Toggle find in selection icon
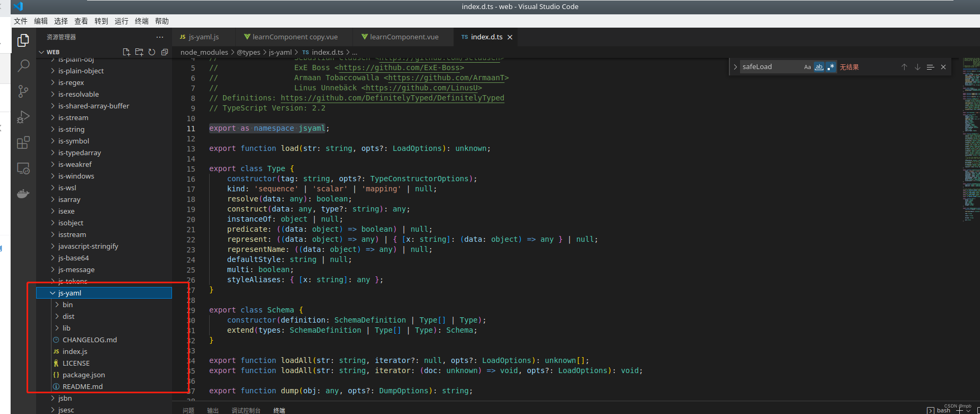Screen dimensions: 980x414 pyautogui.click(x=930, y=67)
